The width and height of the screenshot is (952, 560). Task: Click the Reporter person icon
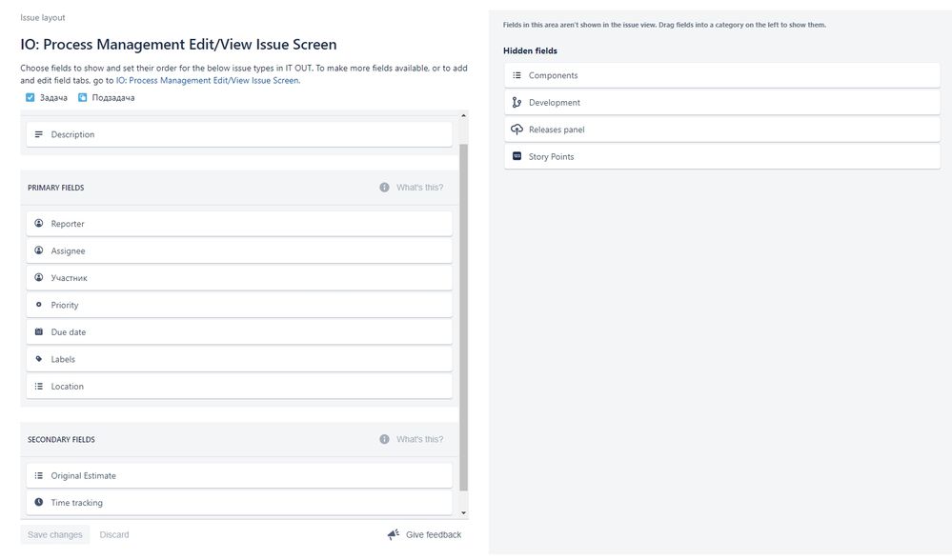click(x=38, y=223)
